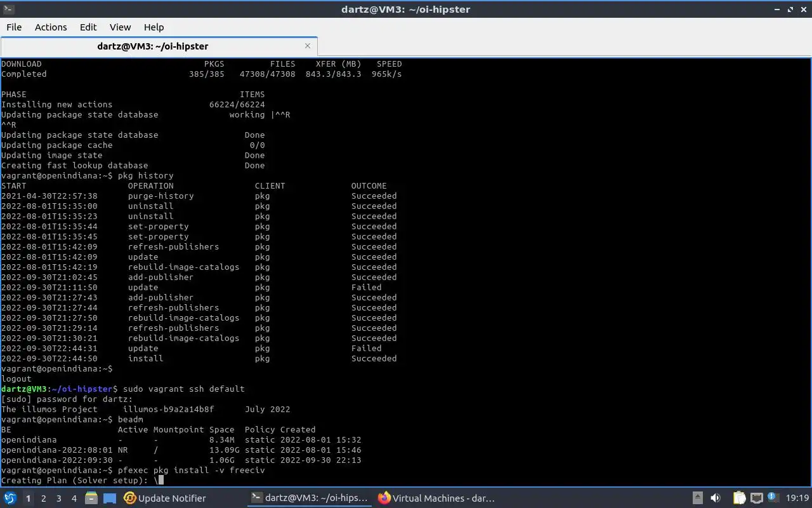Click the show desktop icon in the panel

coord(109,498)
